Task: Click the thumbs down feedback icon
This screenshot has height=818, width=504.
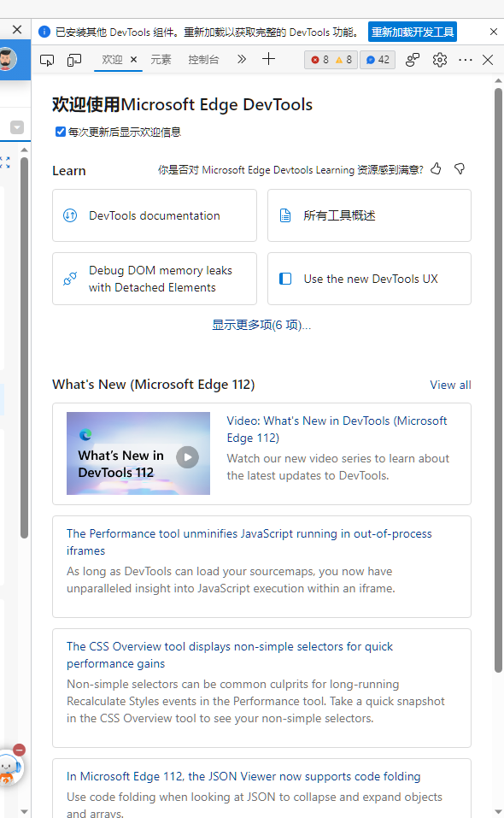Action: (x=460, y=168)
